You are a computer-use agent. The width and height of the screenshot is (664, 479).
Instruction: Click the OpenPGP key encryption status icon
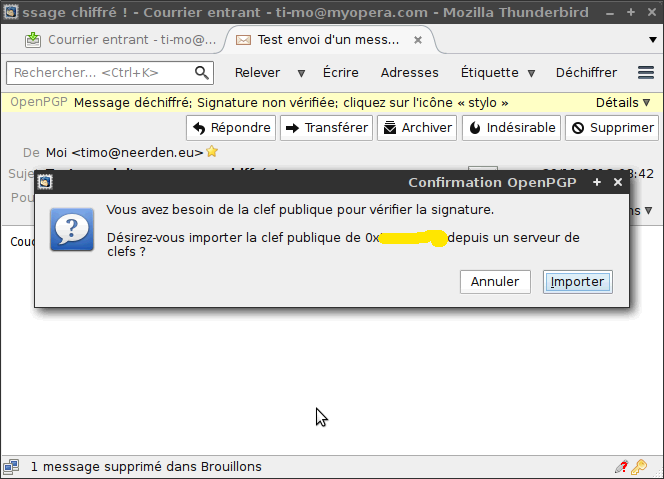[x=639, y=466]
